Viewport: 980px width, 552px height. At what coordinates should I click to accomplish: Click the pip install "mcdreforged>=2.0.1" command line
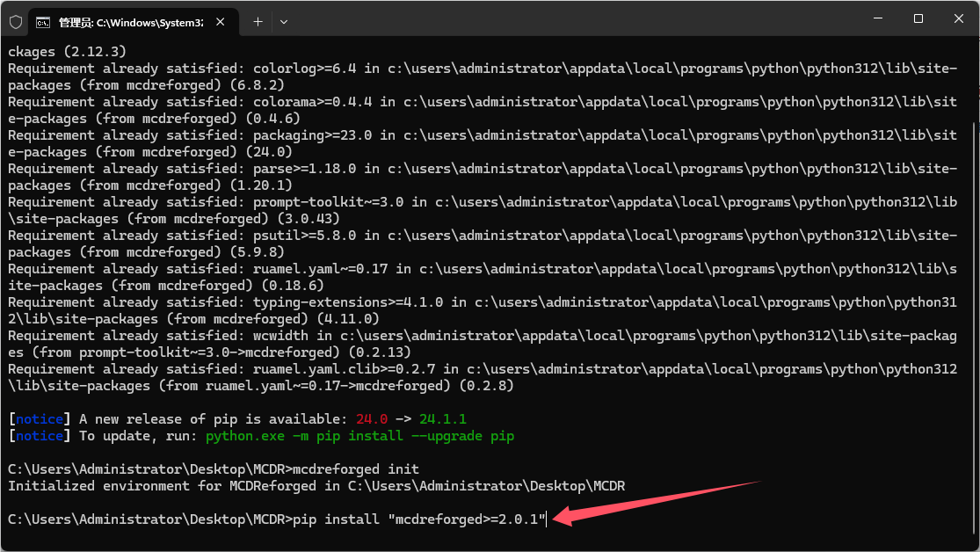(x=277, y=519)
